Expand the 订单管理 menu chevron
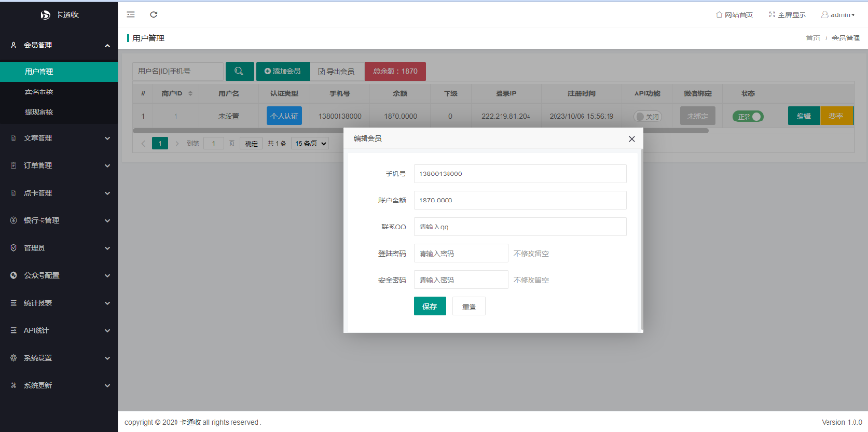Viewport: 868px width, 432px height. pyautogui.click(x=107, y=166)
